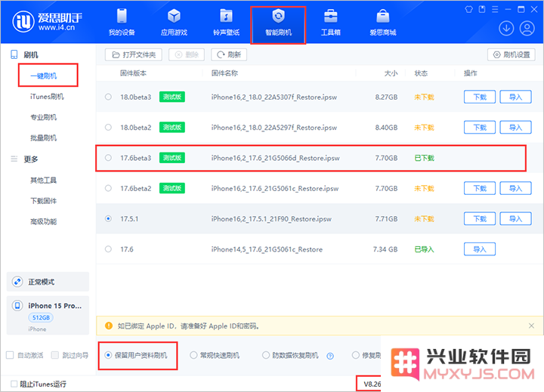
Task: Click the help question mark next to 防数据恢复刷机
Action: [x=330, y=356]
